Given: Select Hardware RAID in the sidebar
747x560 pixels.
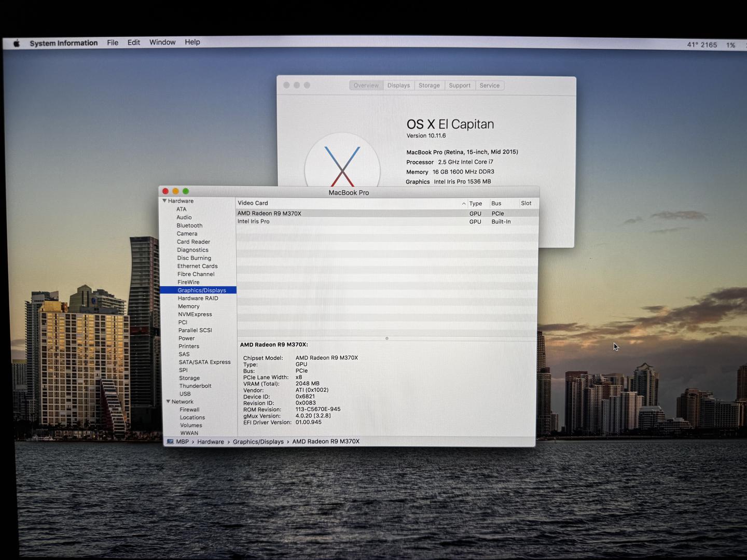Looking at the screenshot, I should coord(198,298).
